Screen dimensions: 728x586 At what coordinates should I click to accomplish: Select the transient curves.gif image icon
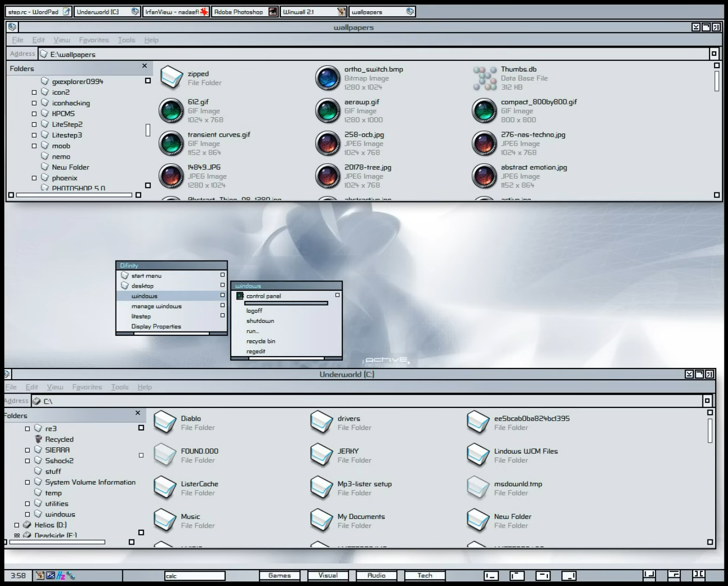coord(171,143)
